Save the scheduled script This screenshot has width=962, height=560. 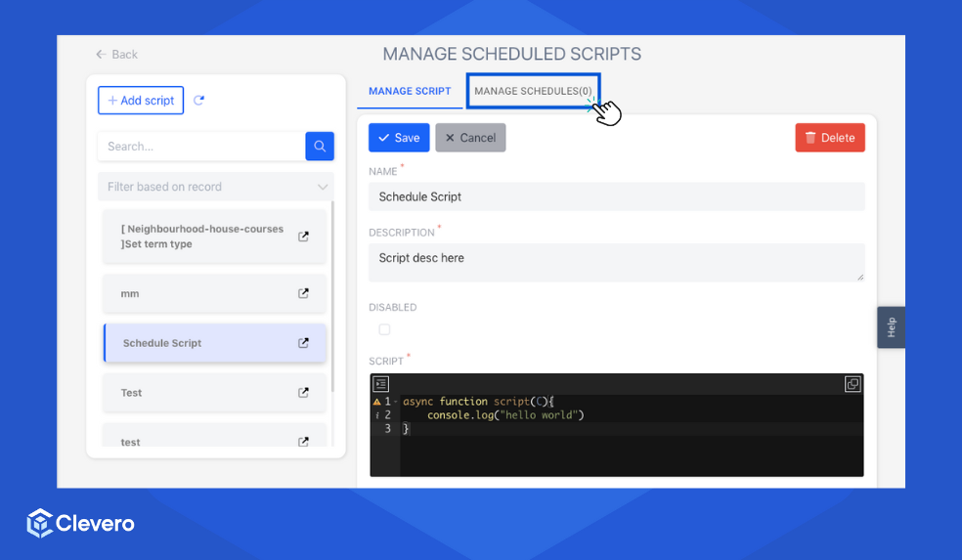coord(399,138)
